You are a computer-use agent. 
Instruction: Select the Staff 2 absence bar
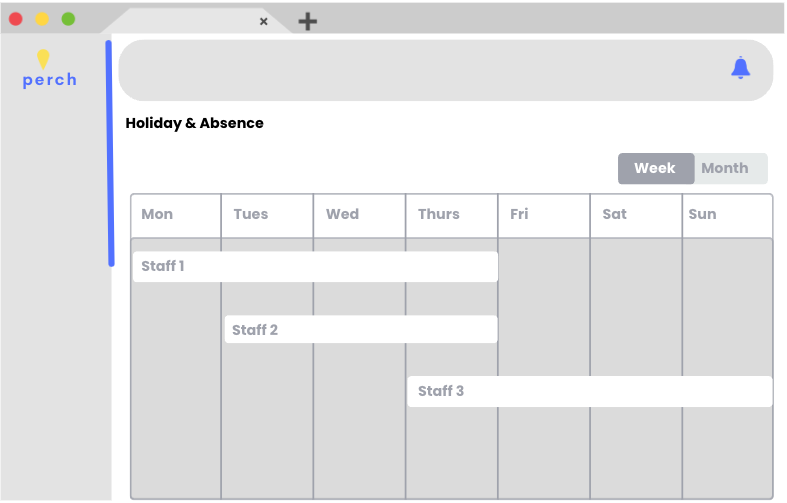click(361, 329)
